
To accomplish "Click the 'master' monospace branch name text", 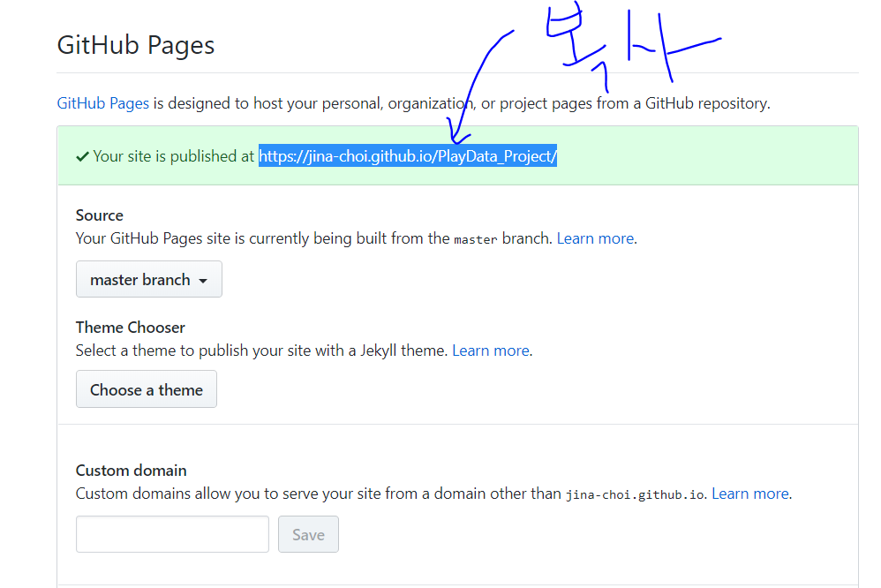I will click(475, 239).
